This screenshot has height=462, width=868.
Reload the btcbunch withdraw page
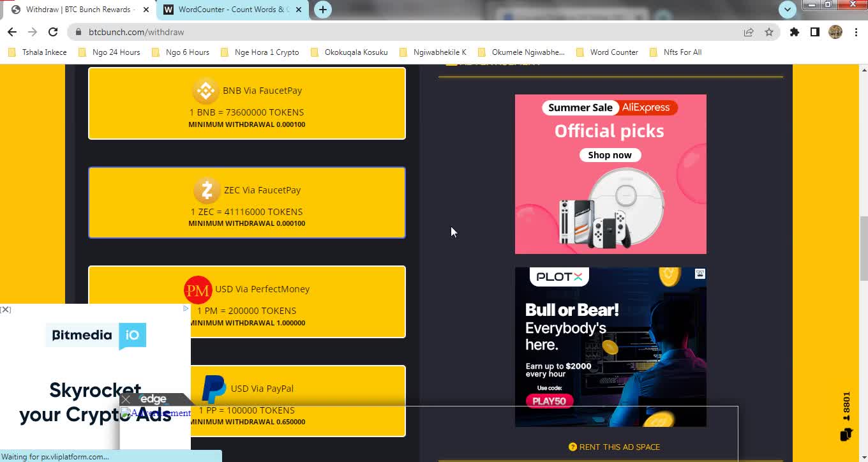[x=54, y=32]
